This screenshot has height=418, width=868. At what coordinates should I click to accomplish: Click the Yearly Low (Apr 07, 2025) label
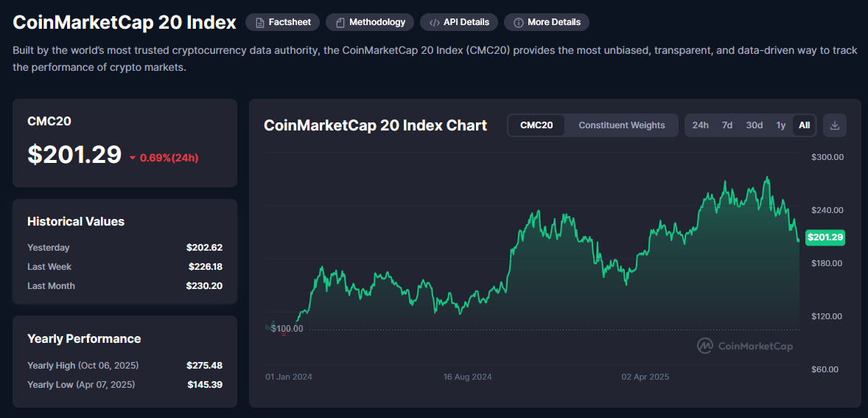coord(81,384)
